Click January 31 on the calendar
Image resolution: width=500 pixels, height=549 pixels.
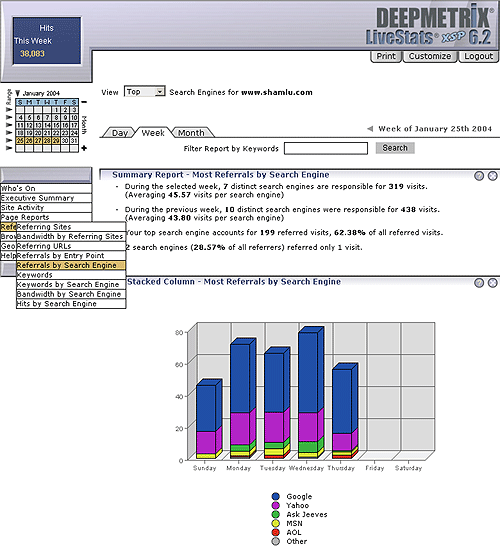click(x=74, y=140)
